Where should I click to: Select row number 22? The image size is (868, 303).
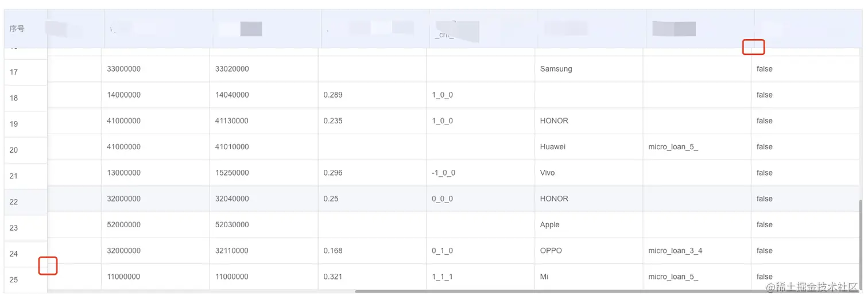pyautogui.click(x=14, y=202)
